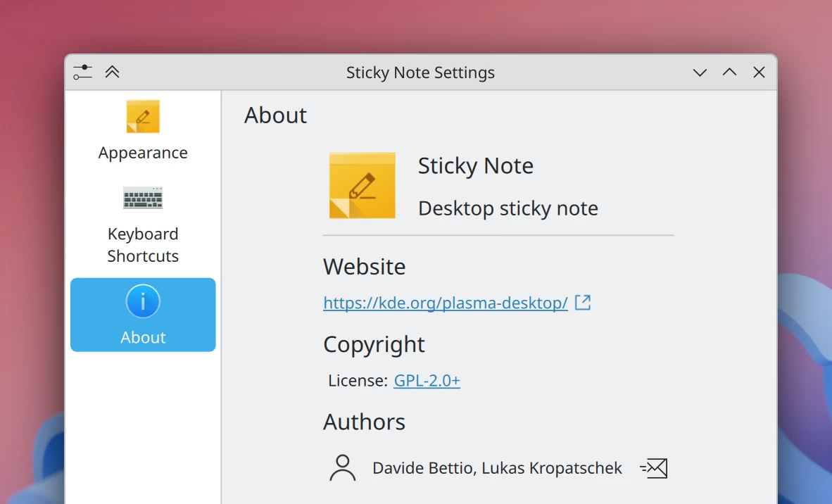Click the send-email envelope icon next to the authors
Image resolution: width=832 pixels, height=504 pixels.
(653, 467)
